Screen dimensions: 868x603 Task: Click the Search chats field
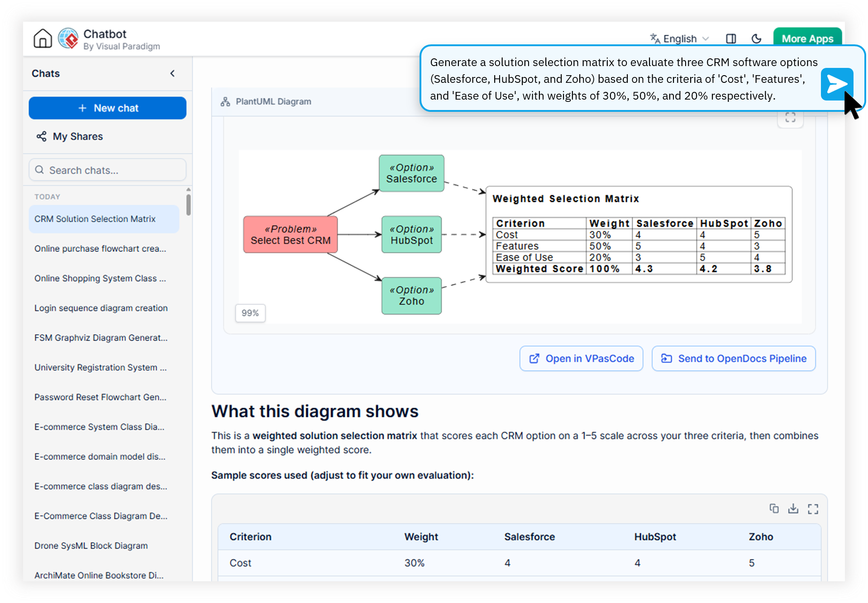(x=108, y=170)
